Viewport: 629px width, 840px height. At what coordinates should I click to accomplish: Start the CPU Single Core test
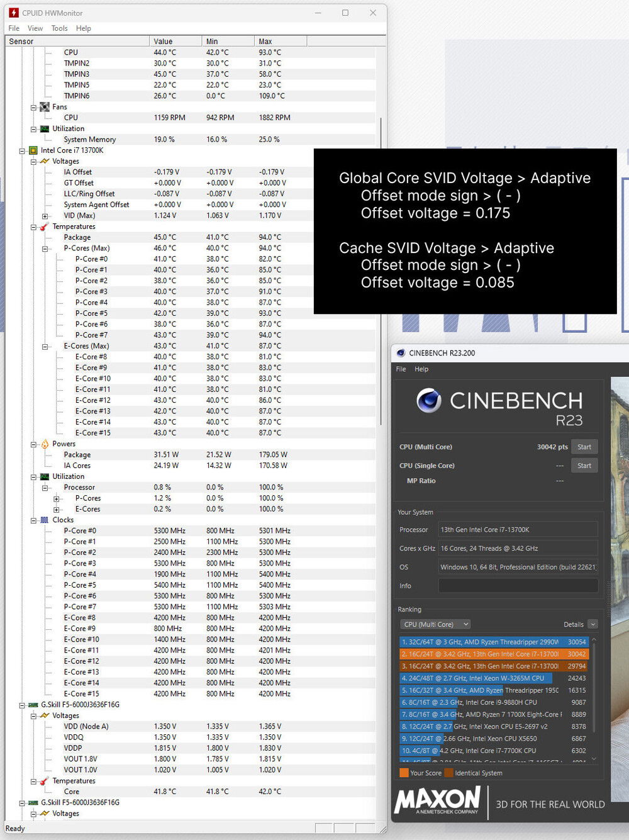click(x=584, y=466)
